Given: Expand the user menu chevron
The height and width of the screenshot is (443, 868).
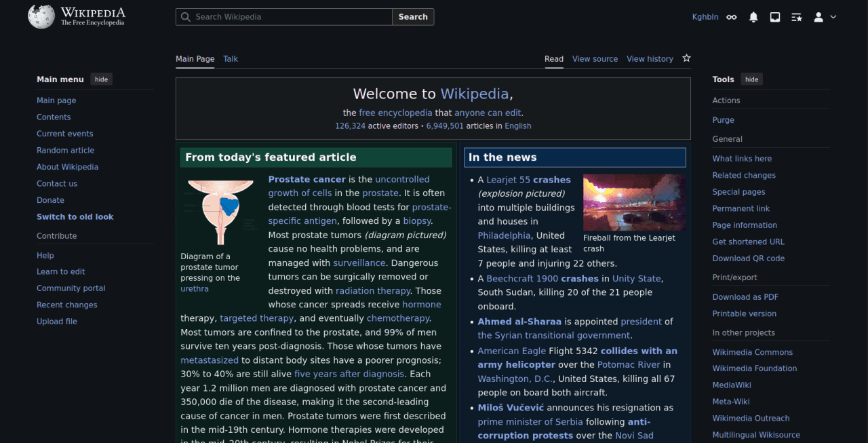Looking at the screenshot, I should coord(833,17).
